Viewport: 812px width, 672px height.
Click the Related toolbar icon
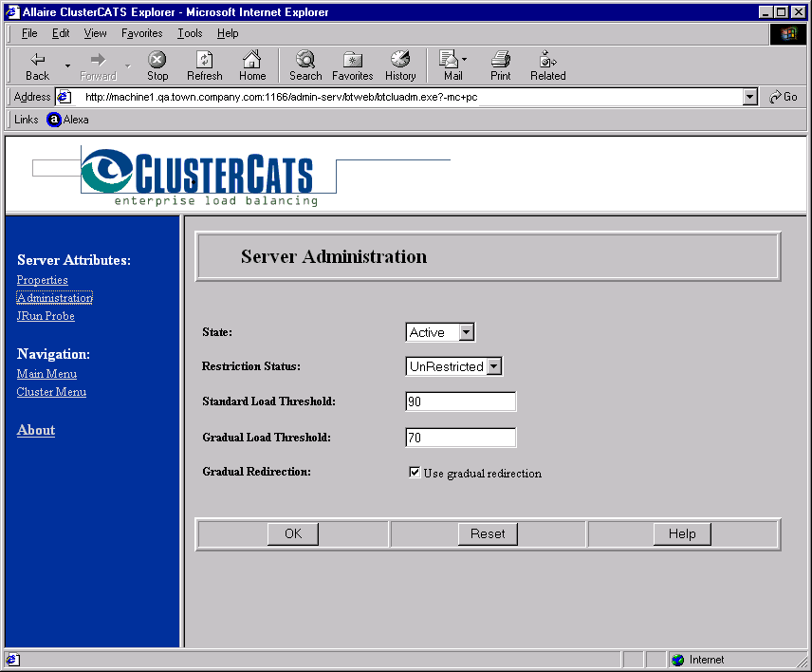coord(547,59)
